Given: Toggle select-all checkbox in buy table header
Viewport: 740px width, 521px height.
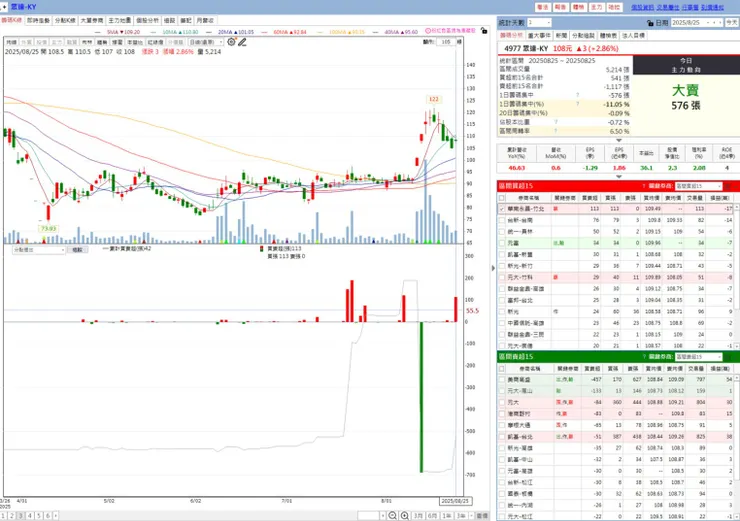Looking at the screenshot, I should pos(502,198).
